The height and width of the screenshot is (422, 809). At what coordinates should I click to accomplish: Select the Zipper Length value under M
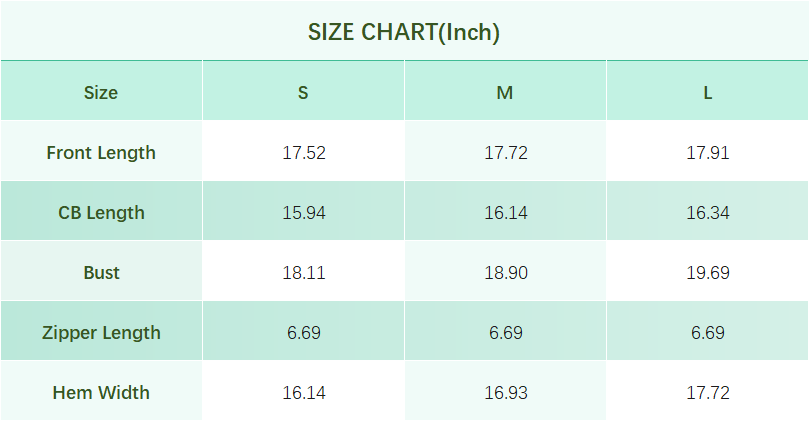505,333
